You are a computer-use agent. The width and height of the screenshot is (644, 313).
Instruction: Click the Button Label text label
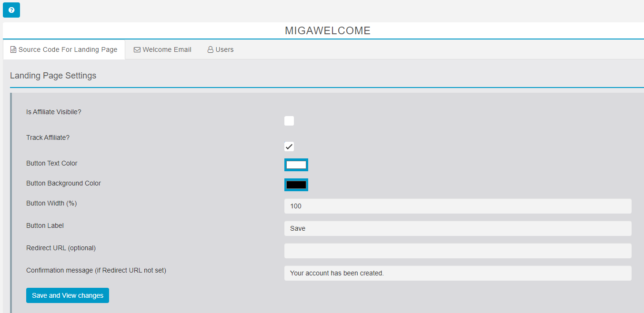click(x=45, y=225)
